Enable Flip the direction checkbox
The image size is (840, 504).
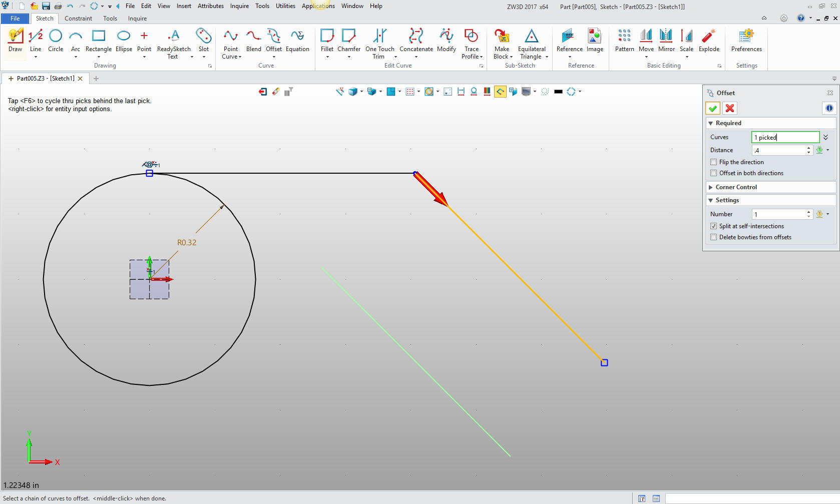click(x=714, y=162)
